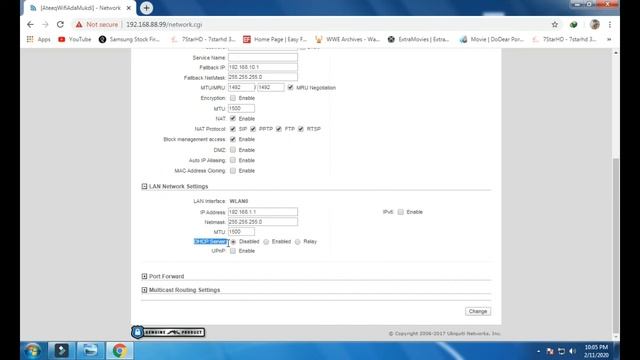The height and width of the screenshot is (360, 640).
Task: Select DHCP Server Disabled radio button
Action: 233,242
